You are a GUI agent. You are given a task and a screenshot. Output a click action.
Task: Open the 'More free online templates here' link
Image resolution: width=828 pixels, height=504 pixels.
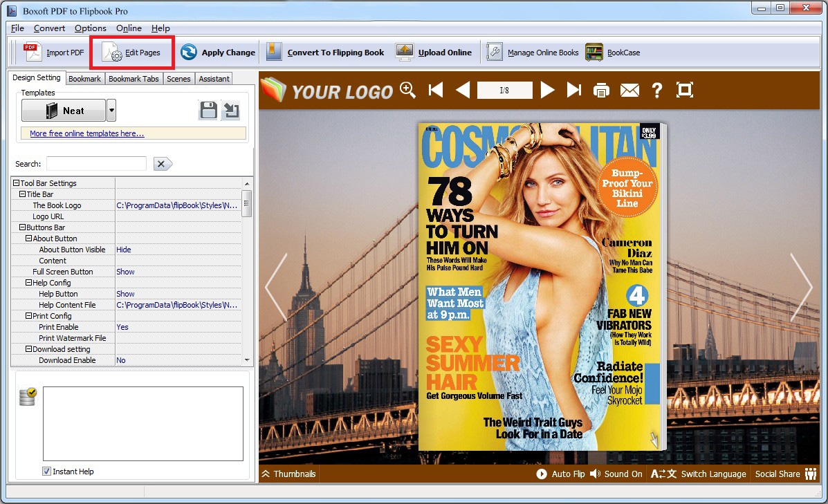coord(87,133)
